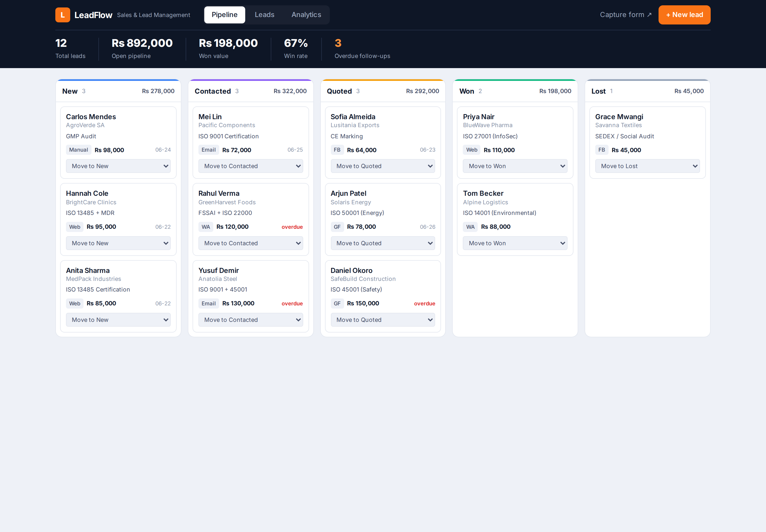Click the WA source badge on Rahul Verma
Screen dimensions: 766x532
206,227
